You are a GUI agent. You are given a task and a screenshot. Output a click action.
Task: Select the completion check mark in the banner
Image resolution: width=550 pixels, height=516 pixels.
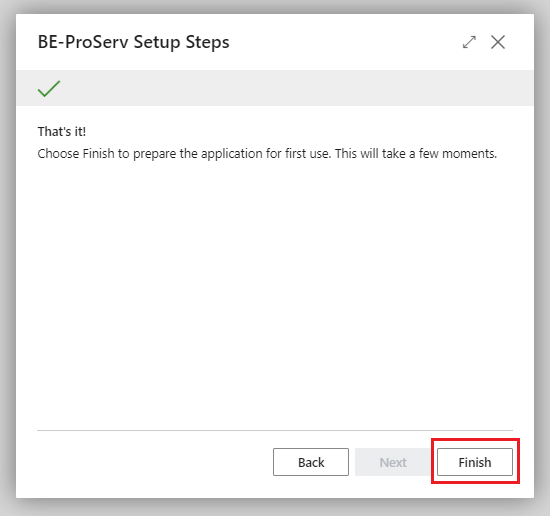coord(49,88)
